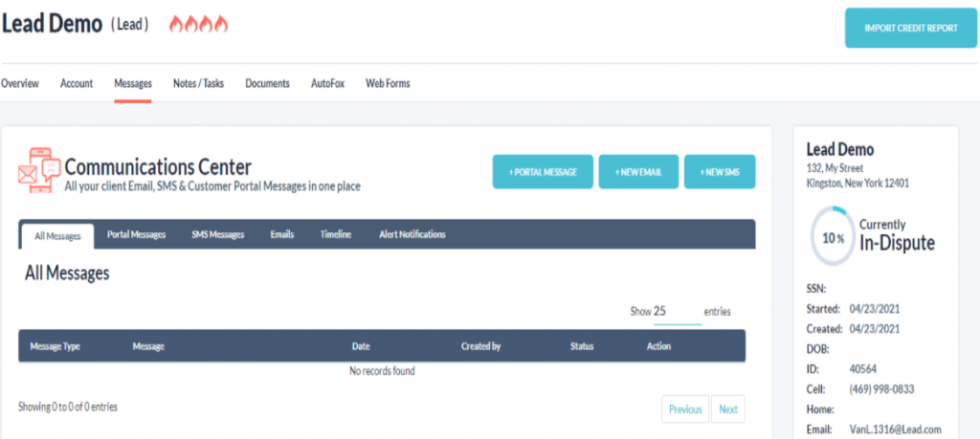
Task: Sort the table by Date column
Action: (x=361, y=346)
